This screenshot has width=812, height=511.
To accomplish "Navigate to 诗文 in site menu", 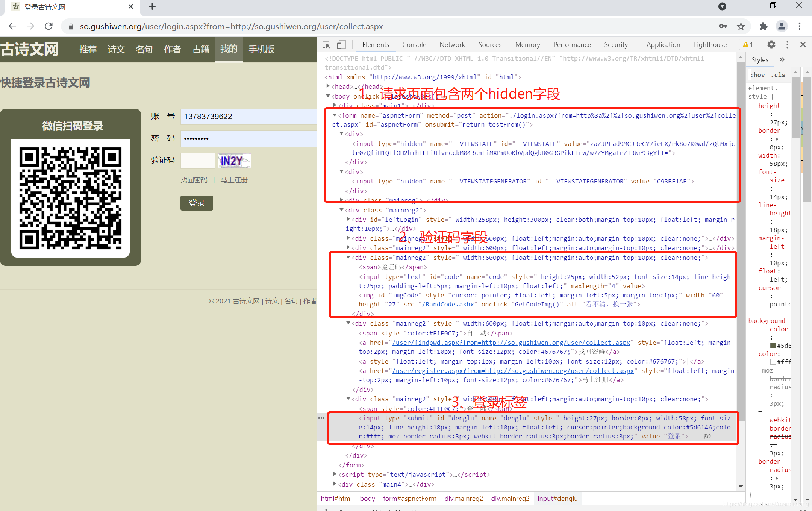I will pos(116,49).
